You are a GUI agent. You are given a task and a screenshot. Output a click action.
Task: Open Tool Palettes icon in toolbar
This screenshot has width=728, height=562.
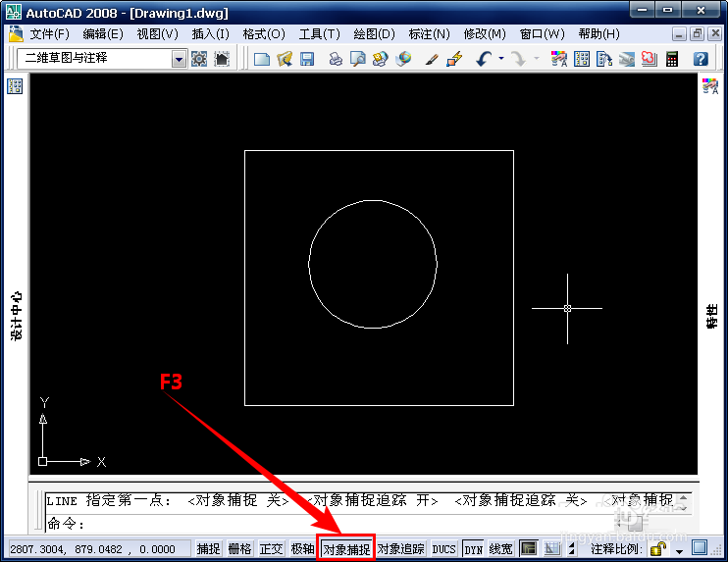pyautogui.click(x=604, y=59)
